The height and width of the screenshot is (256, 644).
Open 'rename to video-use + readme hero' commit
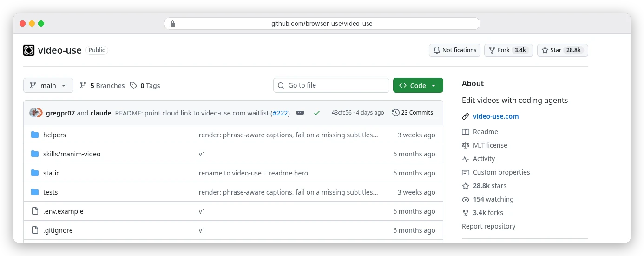tap(253, 173)
